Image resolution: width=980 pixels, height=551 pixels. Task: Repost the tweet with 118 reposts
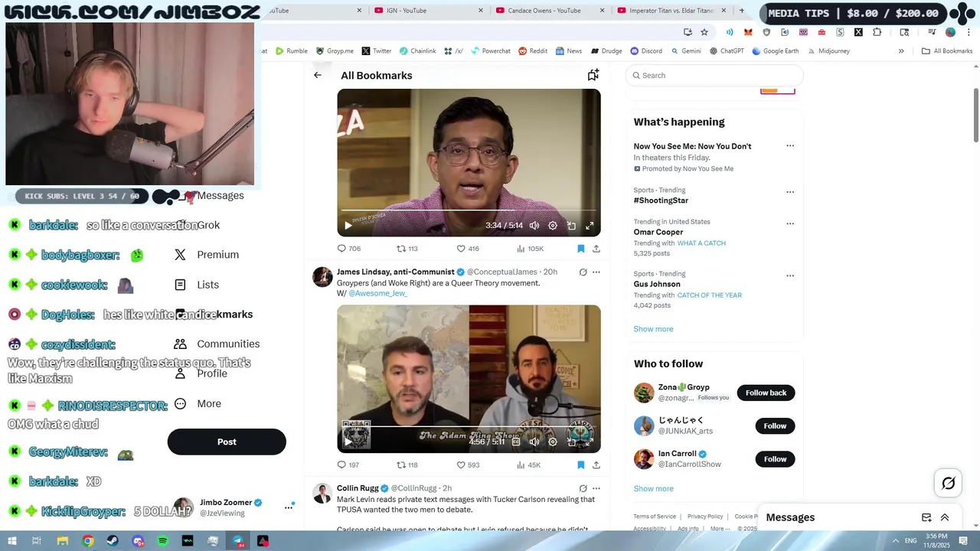tap(407, 465)
